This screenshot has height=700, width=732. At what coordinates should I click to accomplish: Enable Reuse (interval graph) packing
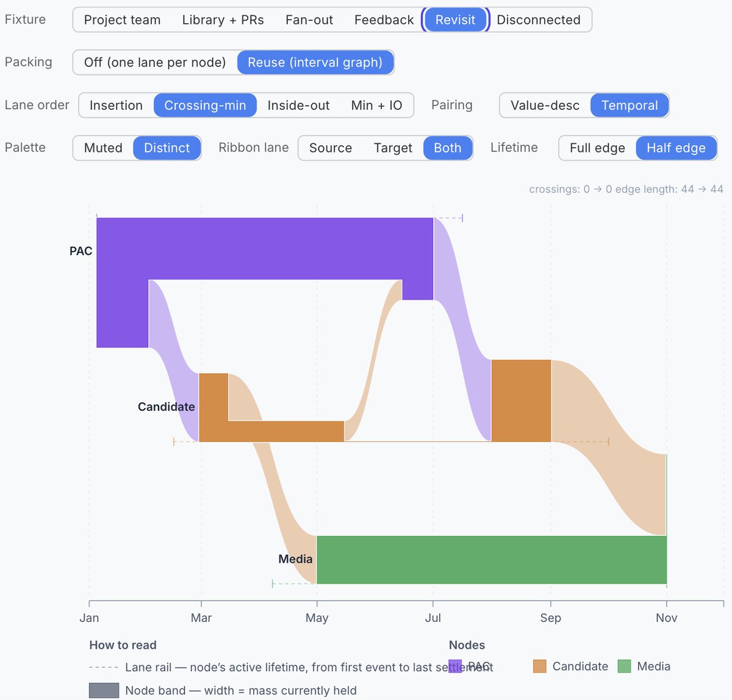click(315, 62)
